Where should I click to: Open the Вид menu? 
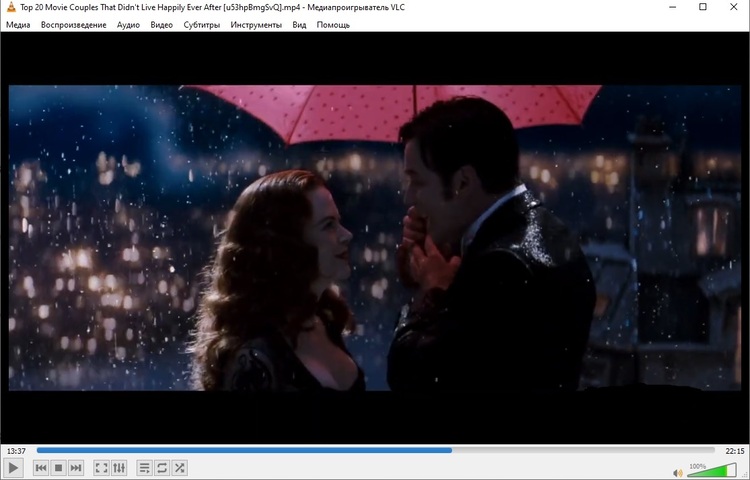[299, 25]
